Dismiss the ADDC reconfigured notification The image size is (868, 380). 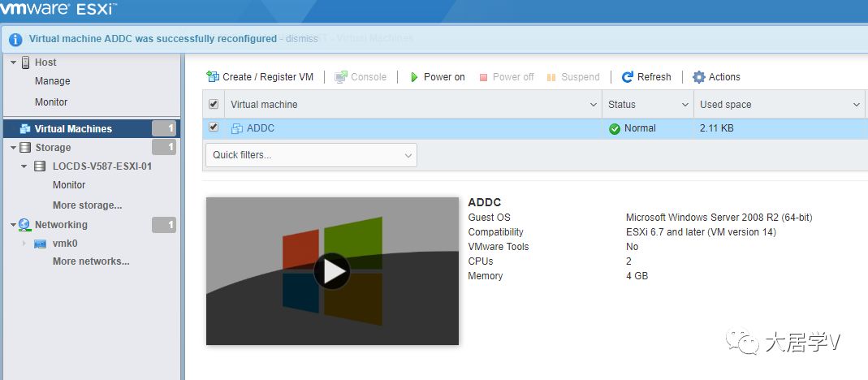point(302,39)
